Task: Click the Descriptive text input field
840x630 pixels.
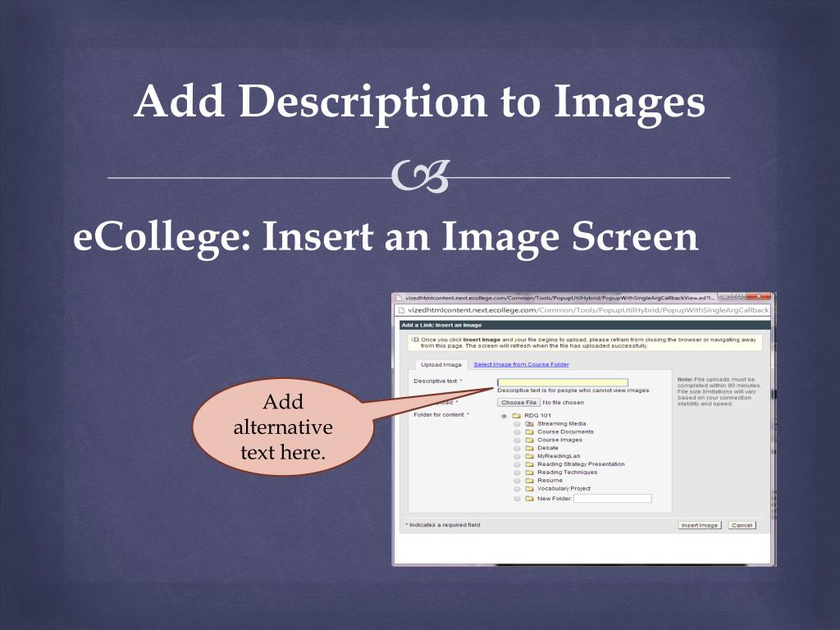Action: 563,382
